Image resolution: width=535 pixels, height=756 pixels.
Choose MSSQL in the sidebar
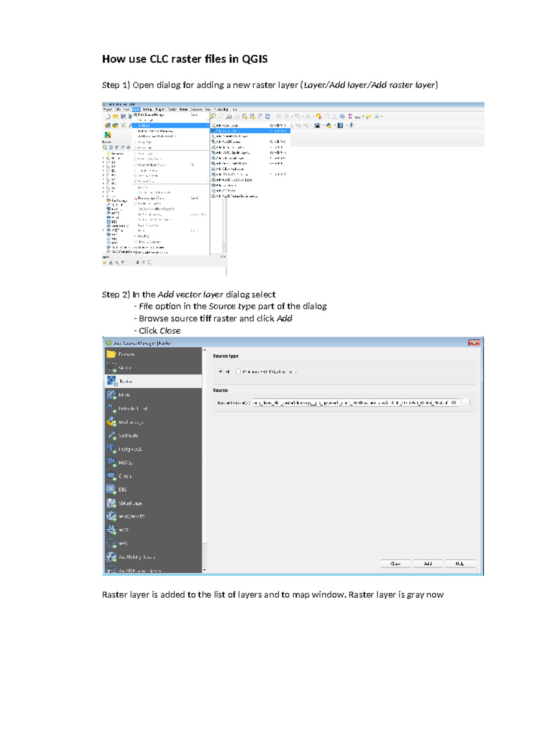[153, 462]
